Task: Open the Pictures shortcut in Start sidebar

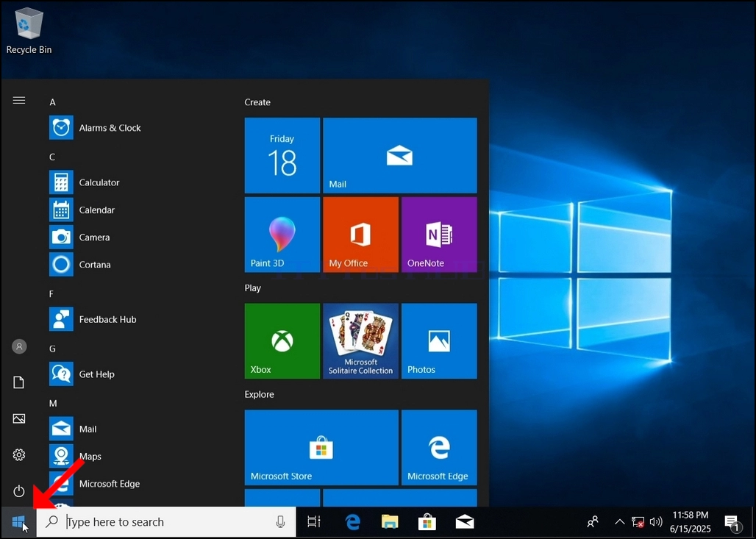Action: [x=19, y=418]
